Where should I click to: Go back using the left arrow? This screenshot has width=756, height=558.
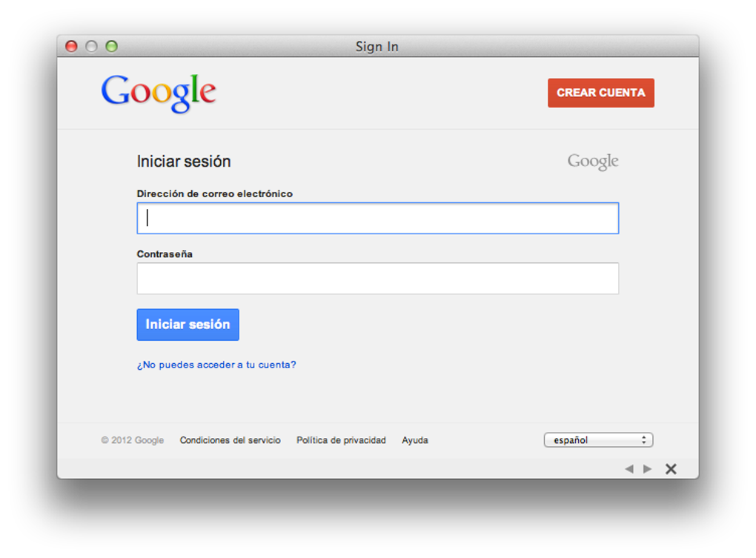coord(629,469)
